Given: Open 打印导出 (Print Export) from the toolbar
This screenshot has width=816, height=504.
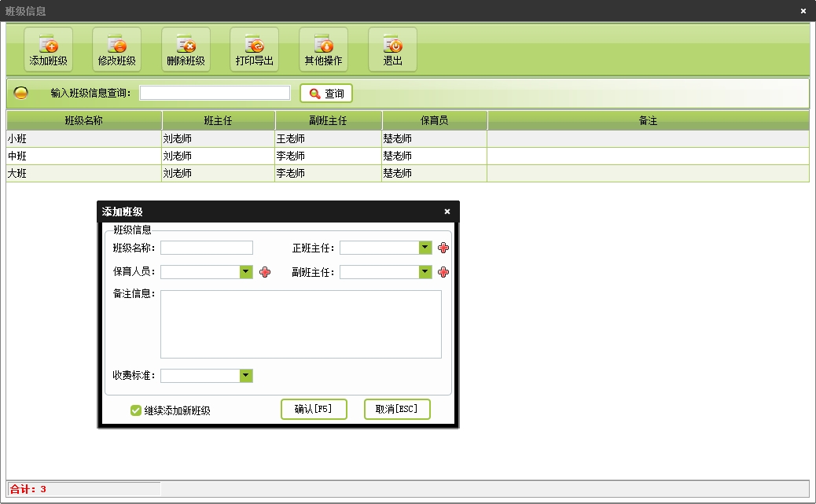Looking at the screenshot, I should [x=254, y=50].
